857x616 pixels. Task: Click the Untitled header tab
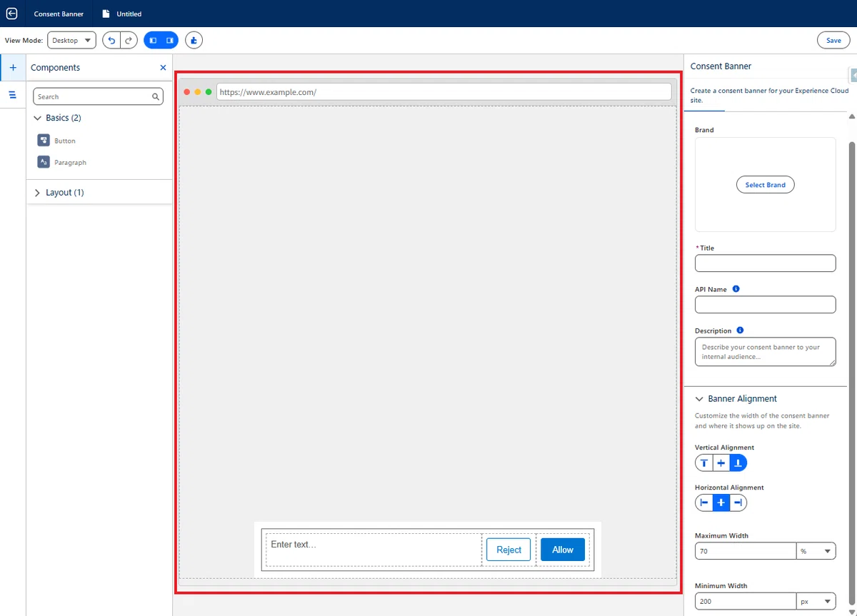point(122,14)
